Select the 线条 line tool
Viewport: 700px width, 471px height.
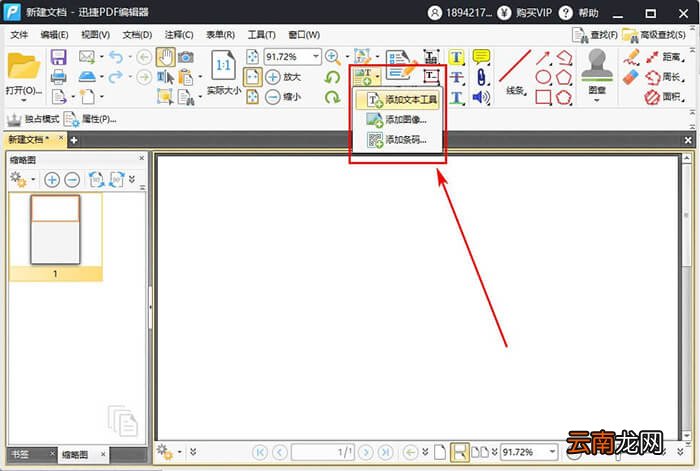(515, 73)
